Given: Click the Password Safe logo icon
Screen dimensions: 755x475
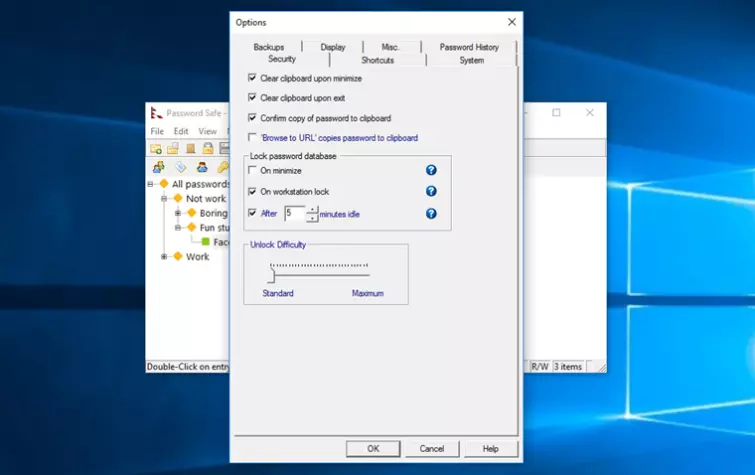Looking at the screenshot, I should click(x=156, y=113).
